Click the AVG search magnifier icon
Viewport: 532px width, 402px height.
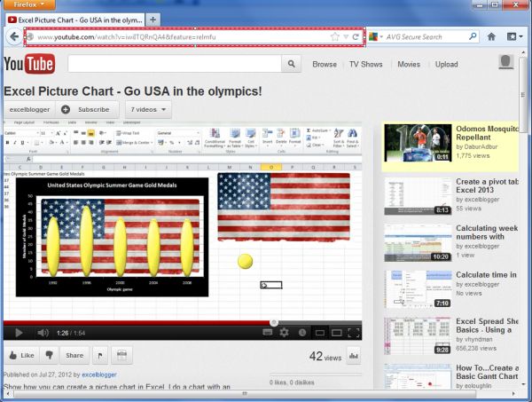coord(473,36)
